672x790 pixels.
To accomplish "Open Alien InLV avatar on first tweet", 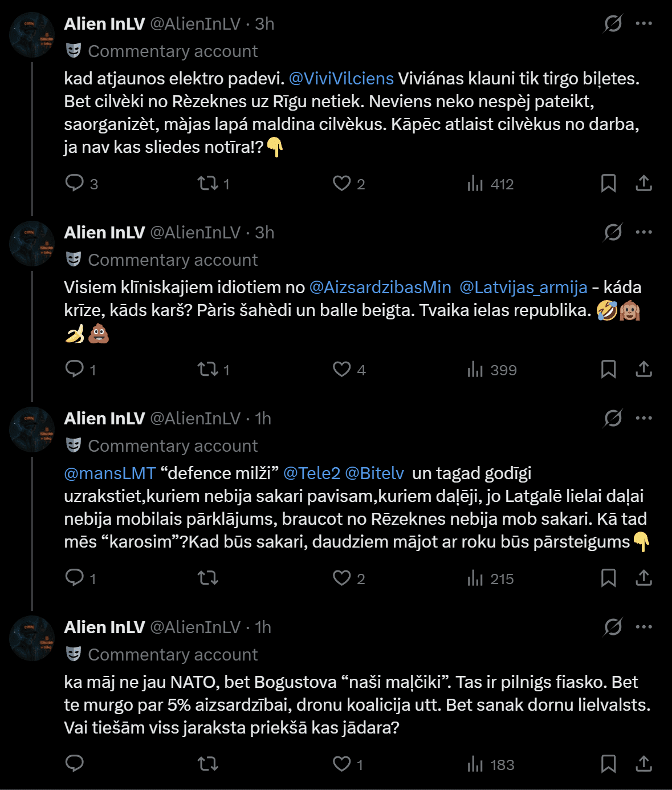I will [32, 35].
